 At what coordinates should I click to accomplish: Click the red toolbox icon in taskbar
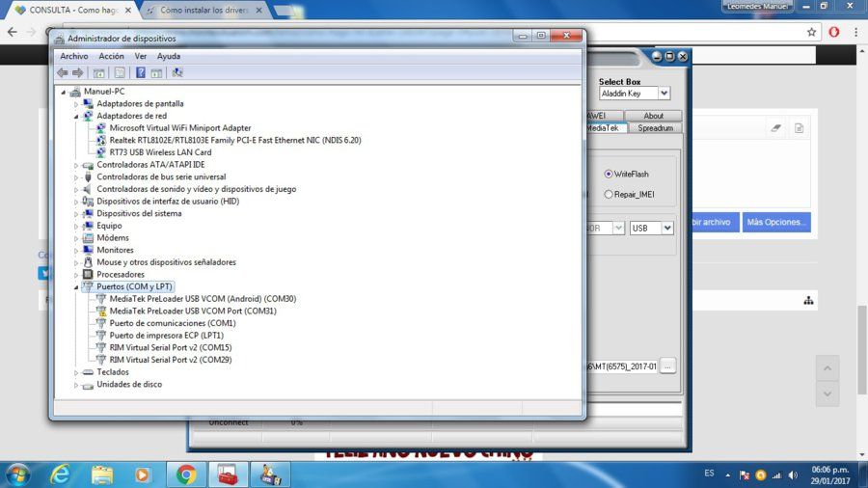228,475
